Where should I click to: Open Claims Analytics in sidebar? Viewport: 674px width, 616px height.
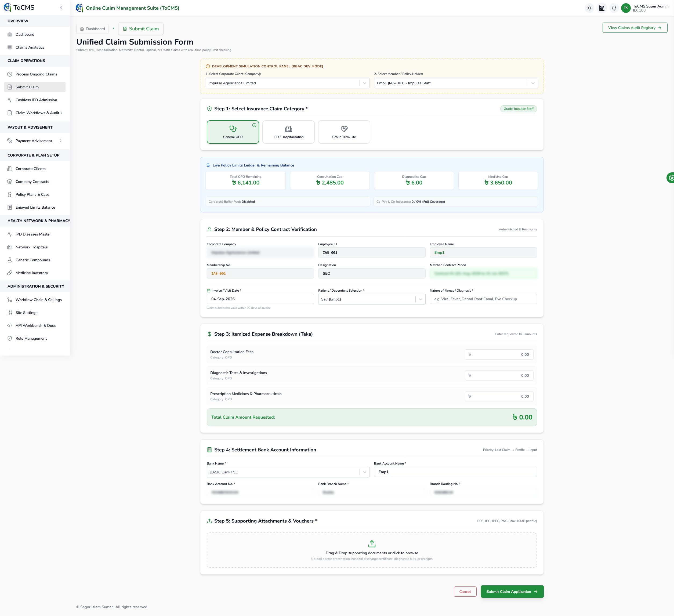(x=35, y=47)
